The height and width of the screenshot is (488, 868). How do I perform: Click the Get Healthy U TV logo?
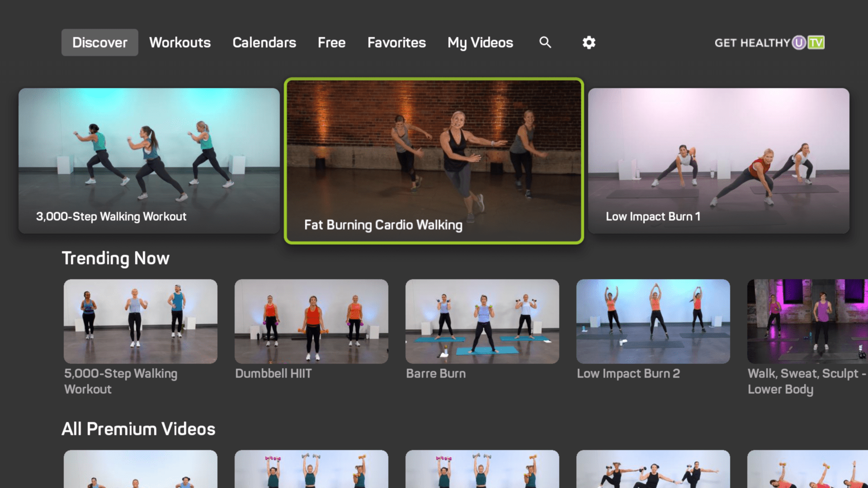click(769, 42)
